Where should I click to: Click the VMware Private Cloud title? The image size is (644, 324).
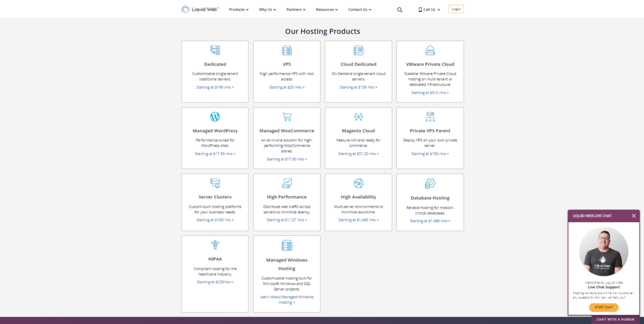click(430, 64)
